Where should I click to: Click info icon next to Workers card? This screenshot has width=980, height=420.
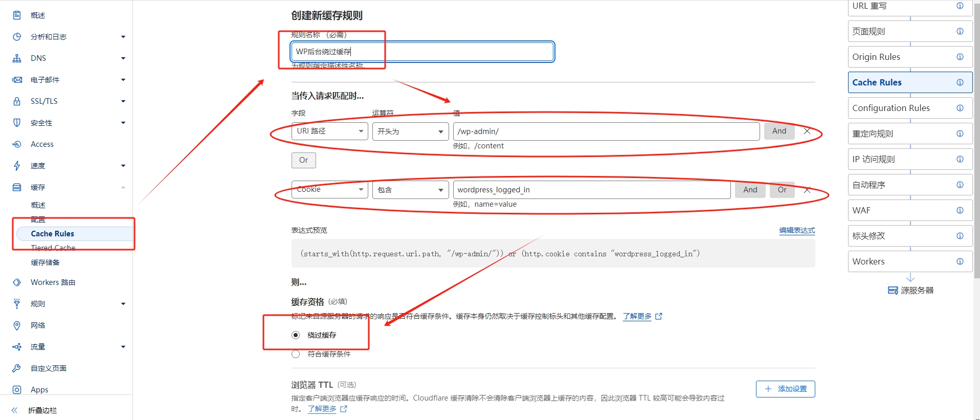pos(960,261)
